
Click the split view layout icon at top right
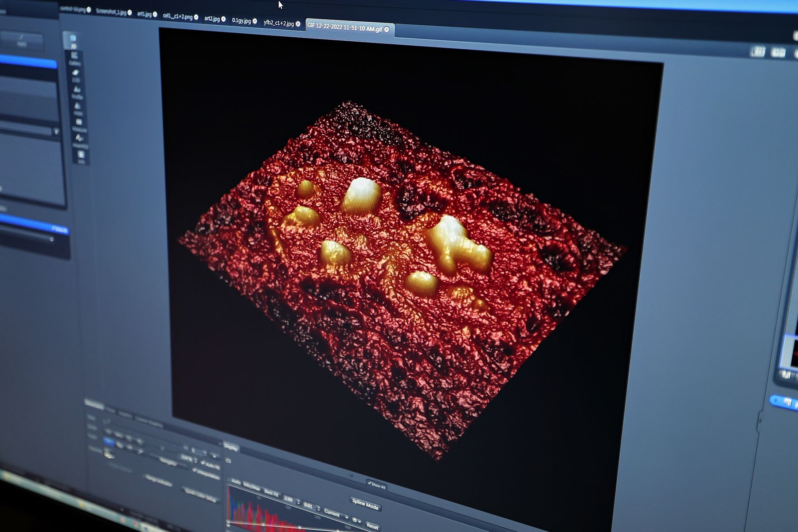click(778, 53)
